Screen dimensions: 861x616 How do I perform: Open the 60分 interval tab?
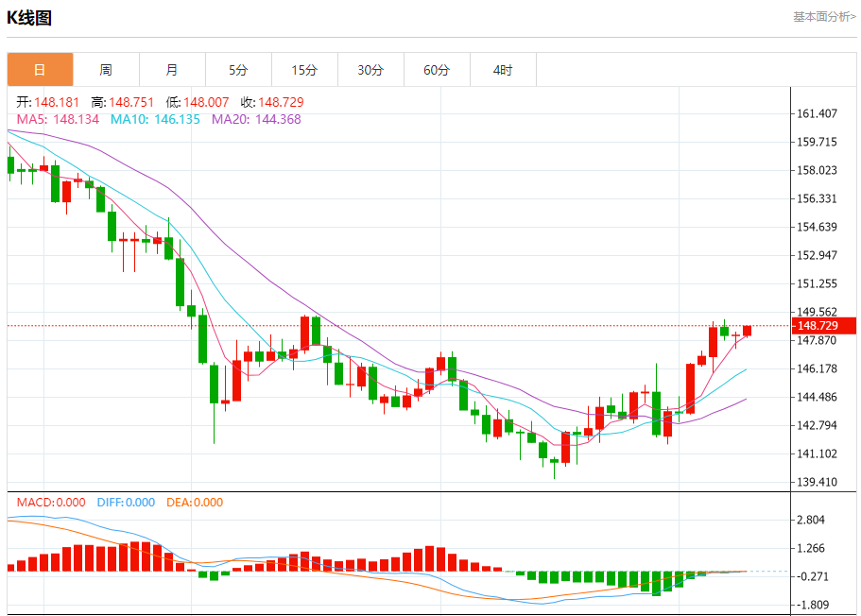coord(437,70)
